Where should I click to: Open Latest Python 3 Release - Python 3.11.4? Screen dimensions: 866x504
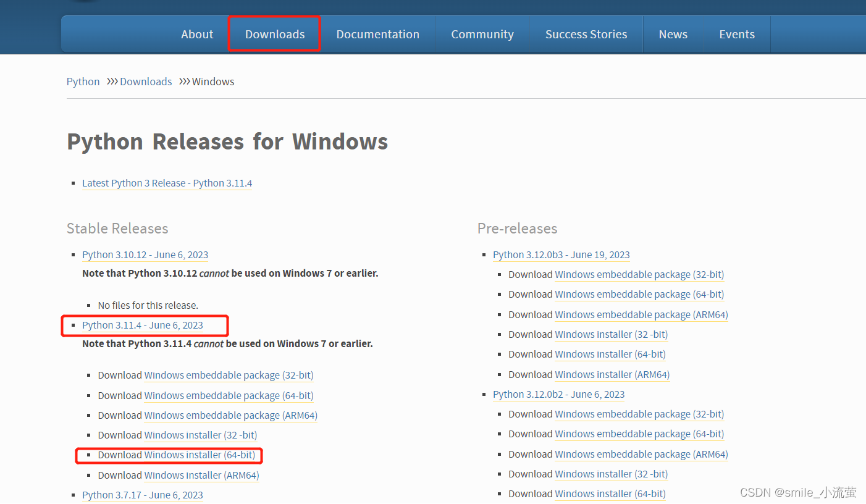click(167, 183)
